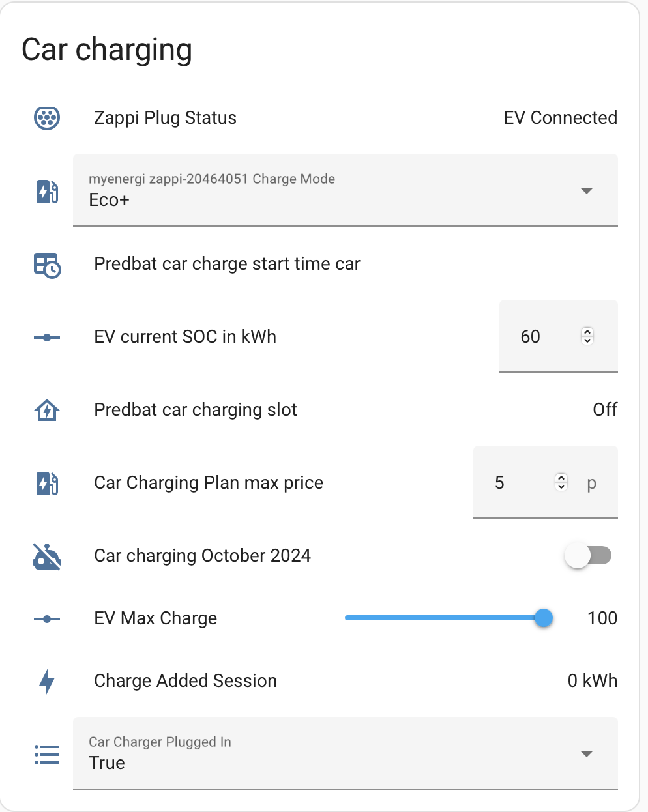Click the EV current SOC stepper arrows
The height and width of the screenshot is (812, 648).
point(587,336)
